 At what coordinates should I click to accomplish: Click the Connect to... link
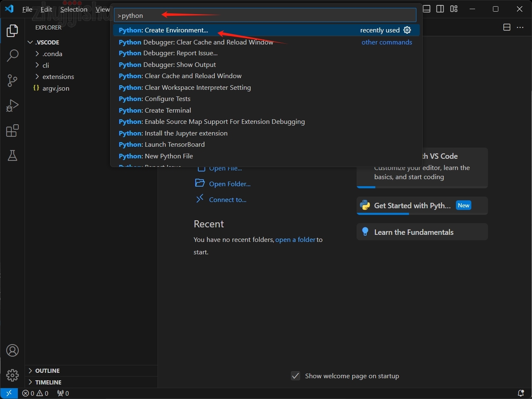[x=228, y=199]
